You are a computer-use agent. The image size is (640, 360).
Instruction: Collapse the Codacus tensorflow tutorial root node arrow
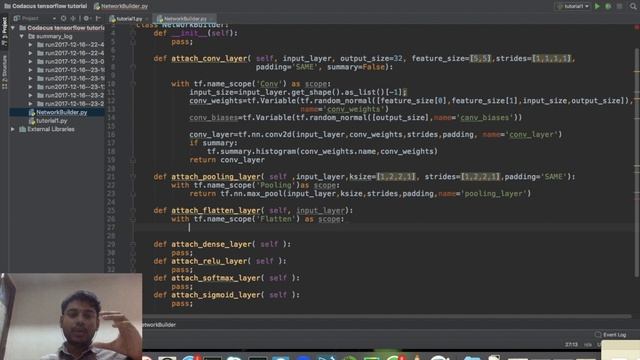click(x=13, y=28)
